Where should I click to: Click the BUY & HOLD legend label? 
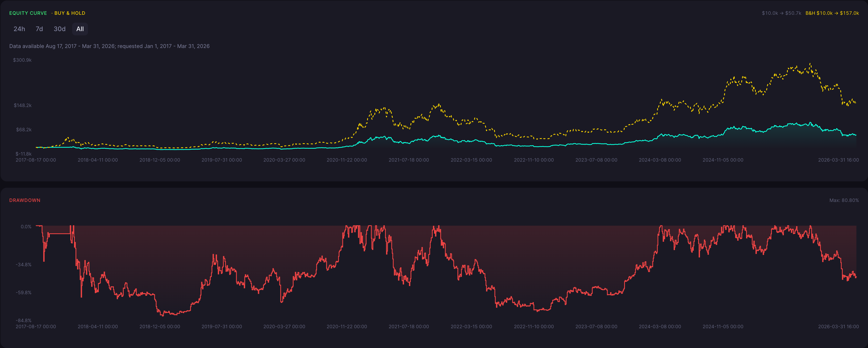coord(70,13)
